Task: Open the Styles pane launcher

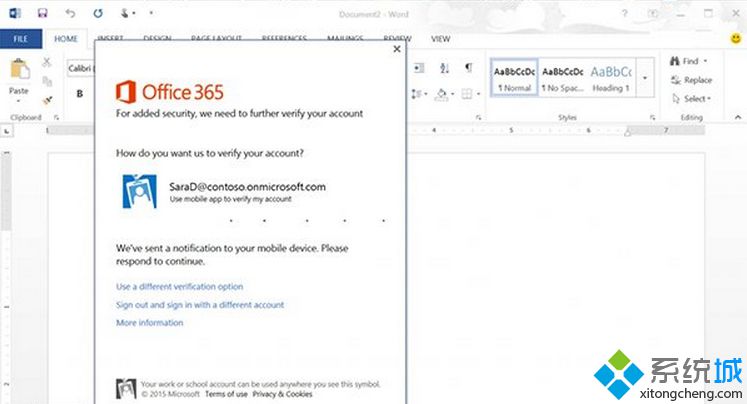Action: click(x=653, y=117)
